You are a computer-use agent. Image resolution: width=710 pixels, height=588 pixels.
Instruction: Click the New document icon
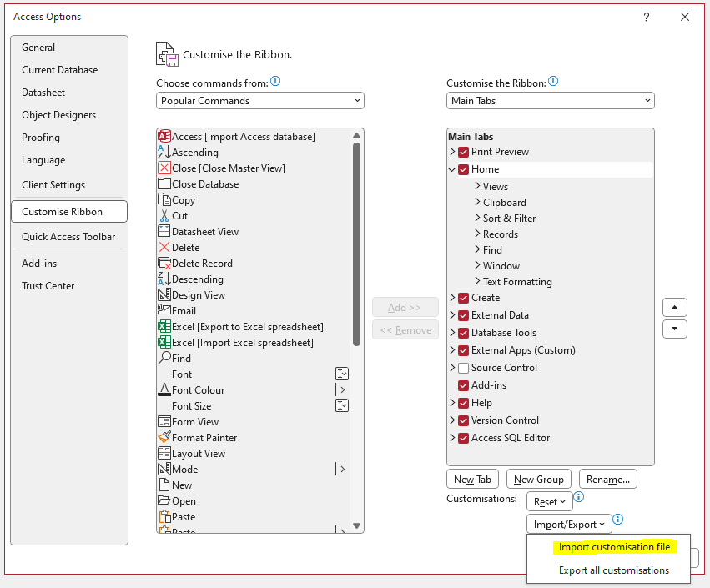point(164,485)
